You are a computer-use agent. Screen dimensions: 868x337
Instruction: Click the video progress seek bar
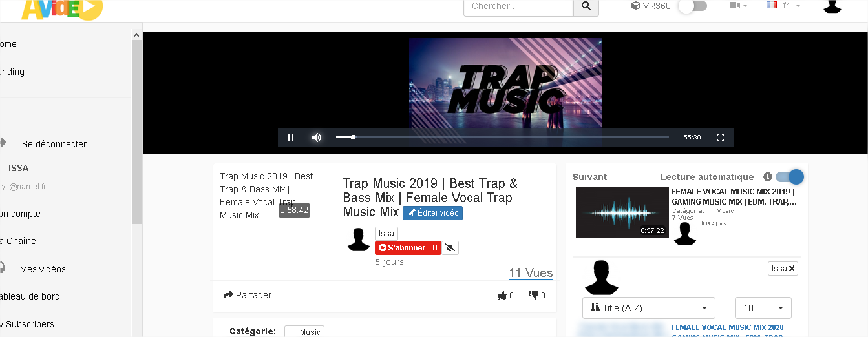pyautogui.click(x=502, y=137)
